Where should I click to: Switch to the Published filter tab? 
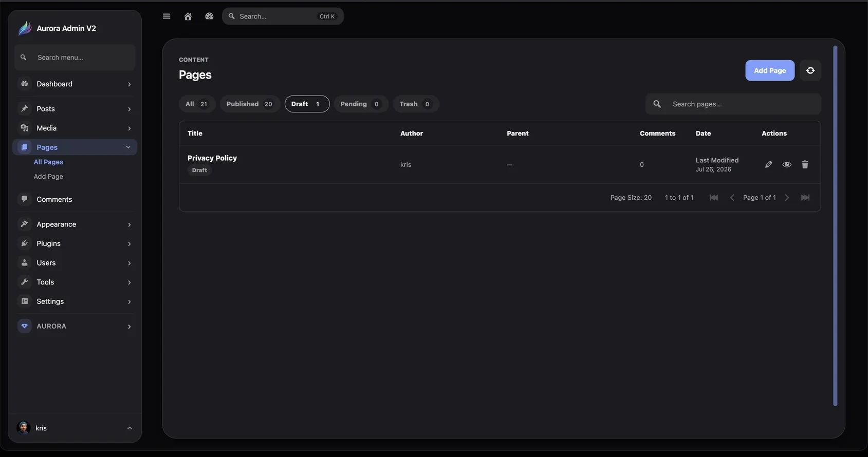pyautogui.click(x=250, y=104)
